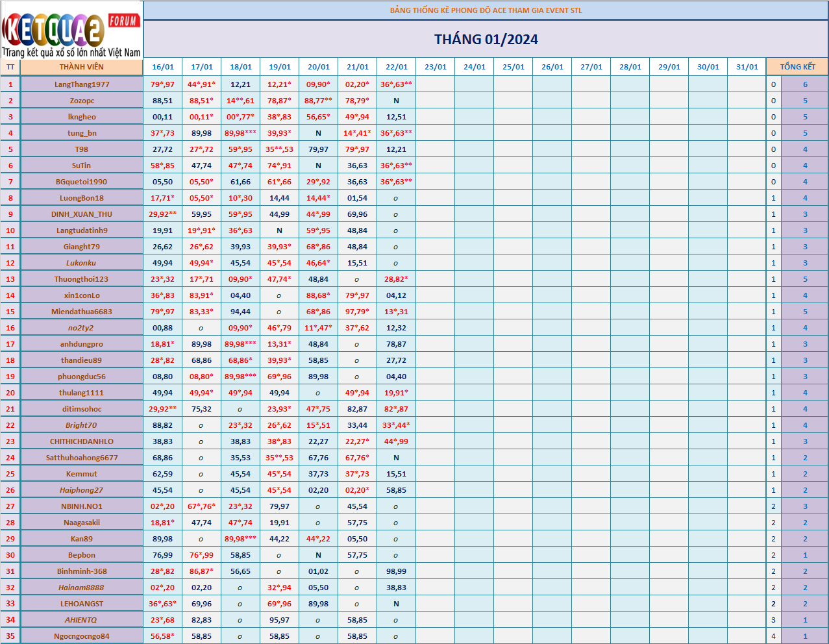Click the '25/01' date column header
The image size is (829, 644).
pyautogui.click(x=513, y=67)
